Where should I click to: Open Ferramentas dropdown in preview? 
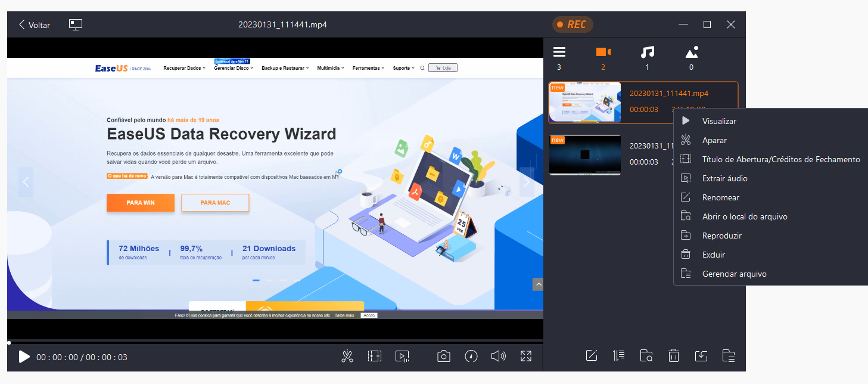[x=368, y=68]
